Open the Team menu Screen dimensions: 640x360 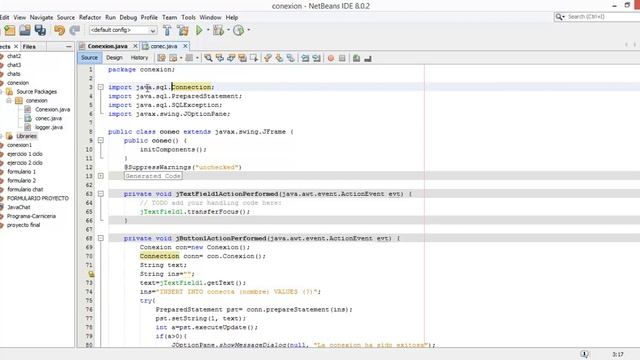(x=169, y=18)
